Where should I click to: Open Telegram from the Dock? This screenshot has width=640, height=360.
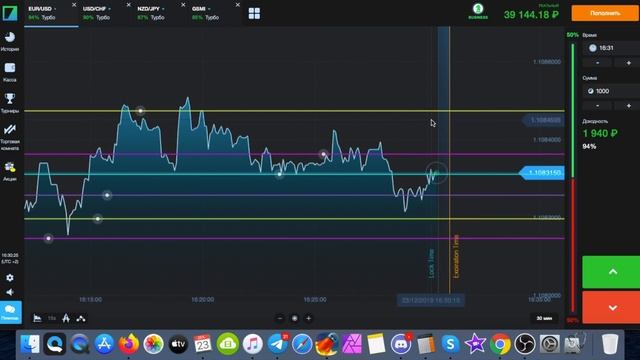pos(278,344)
